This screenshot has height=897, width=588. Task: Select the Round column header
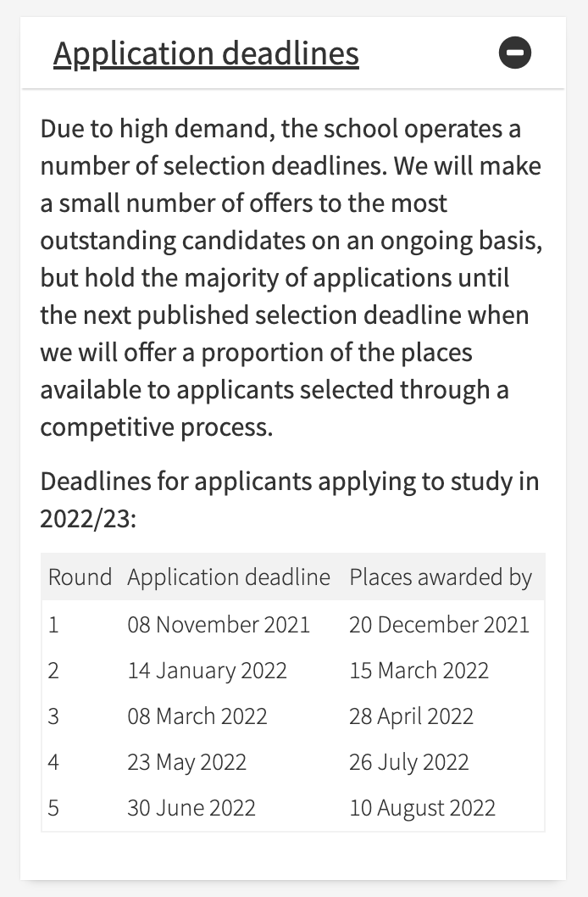(80, 577)
